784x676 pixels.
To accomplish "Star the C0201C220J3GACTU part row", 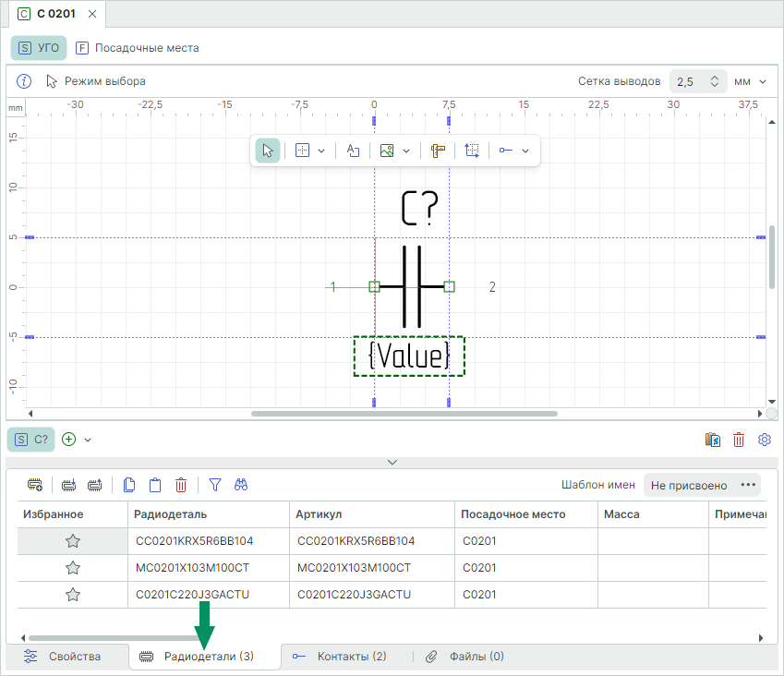I will (x=73, y=595).
